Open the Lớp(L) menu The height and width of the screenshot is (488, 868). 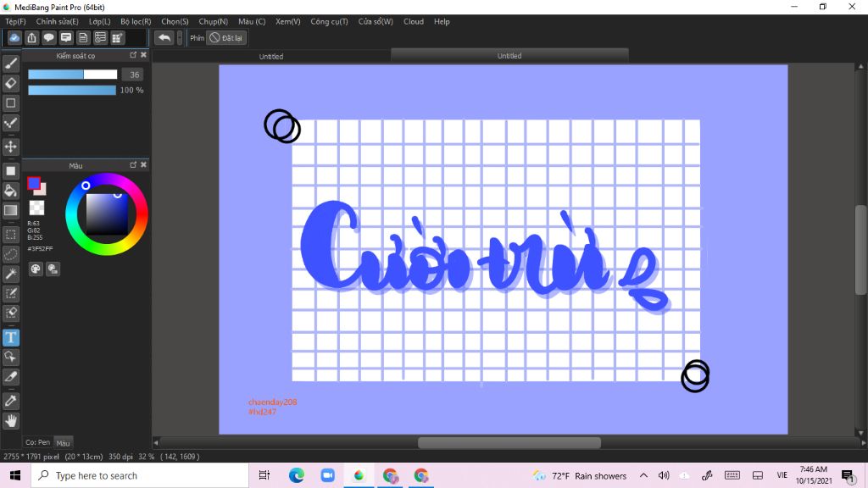click(100, 21)
